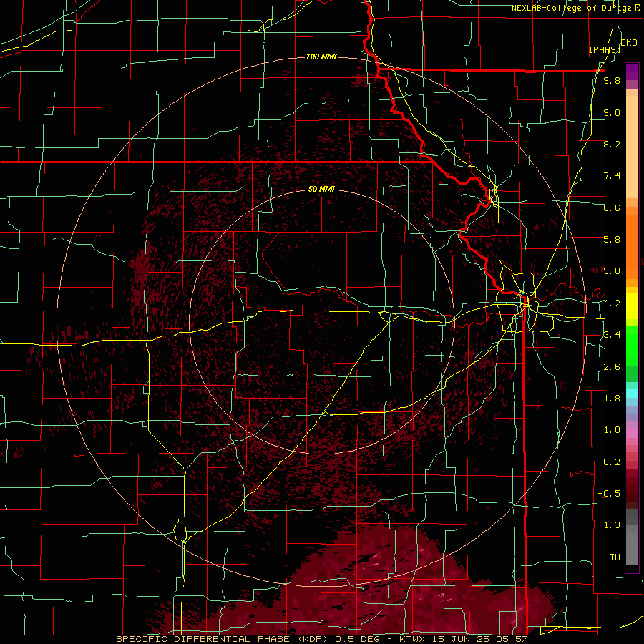Pick the cyan swatch near the 1.8 value
Viewport: 644px width, 644px height.
(x=632, y=393)
